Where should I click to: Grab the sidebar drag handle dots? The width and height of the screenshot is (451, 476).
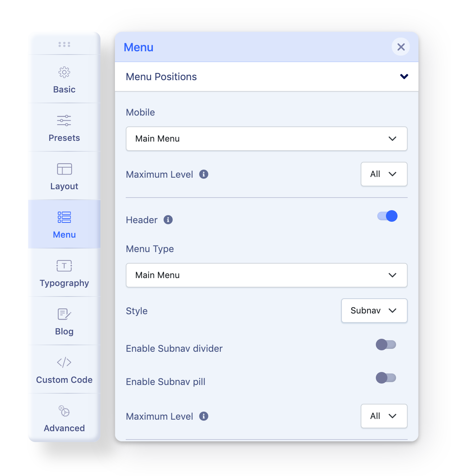64,44
